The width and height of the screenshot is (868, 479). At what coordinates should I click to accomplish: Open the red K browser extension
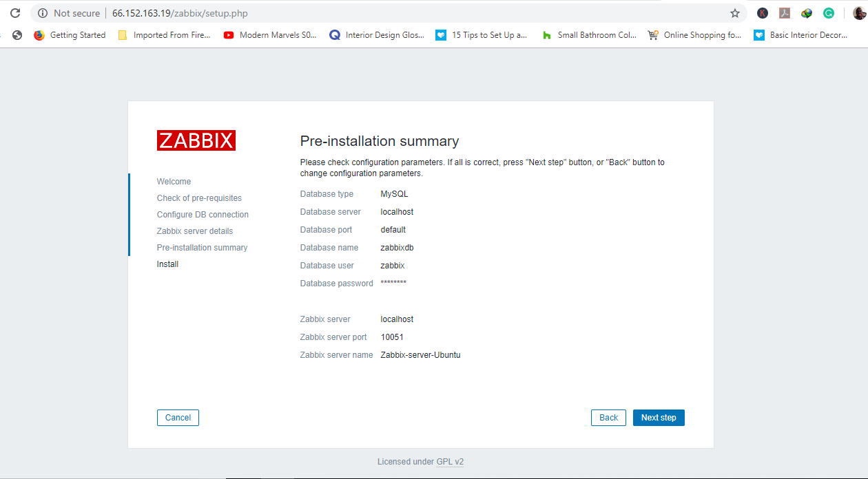coord(763,13)
